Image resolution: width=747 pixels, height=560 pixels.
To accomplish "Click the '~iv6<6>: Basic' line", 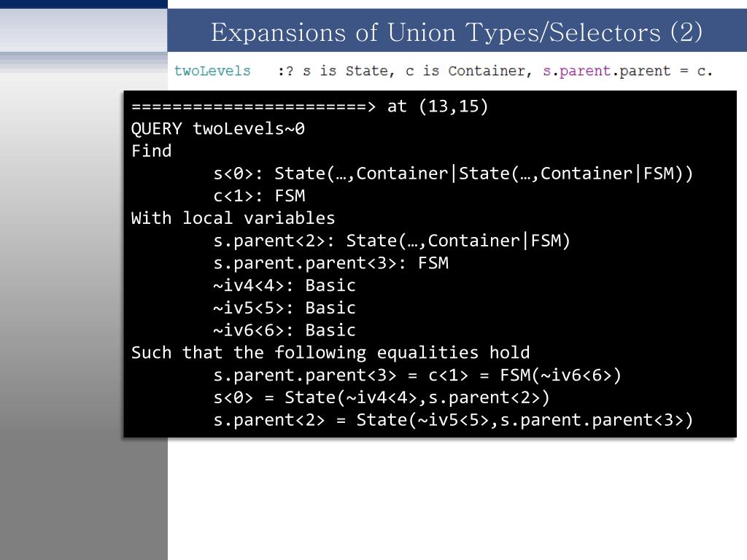I will (x=285, y=330).
